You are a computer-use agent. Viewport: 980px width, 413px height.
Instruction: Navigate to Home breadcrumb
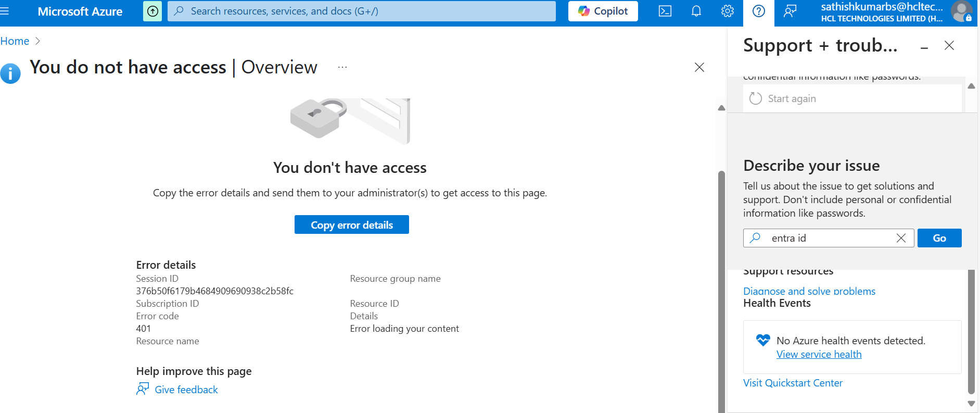(15, 41)
